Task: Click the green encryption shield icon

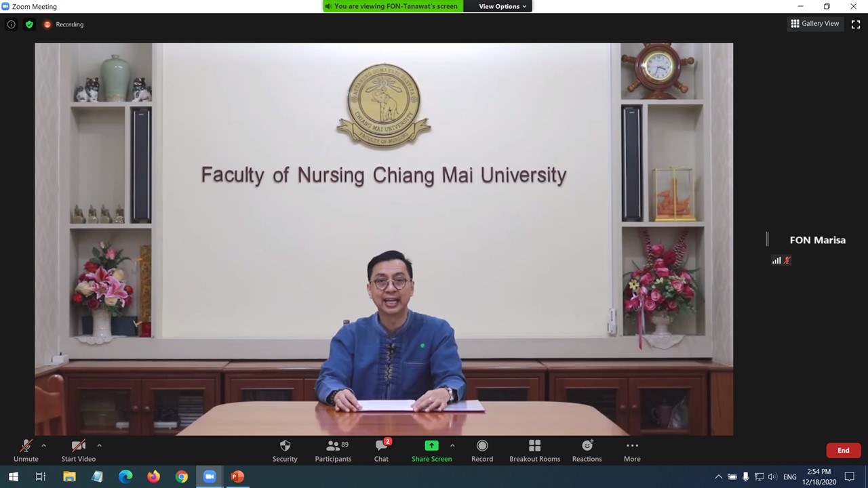Action: [29, 24]
